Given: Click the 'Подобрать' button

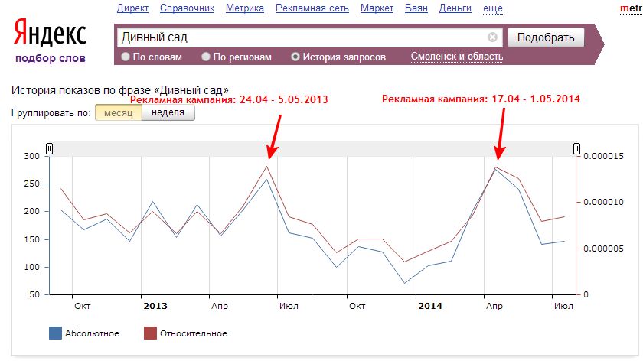Looking at the screenshot, I should click(546, 37).
